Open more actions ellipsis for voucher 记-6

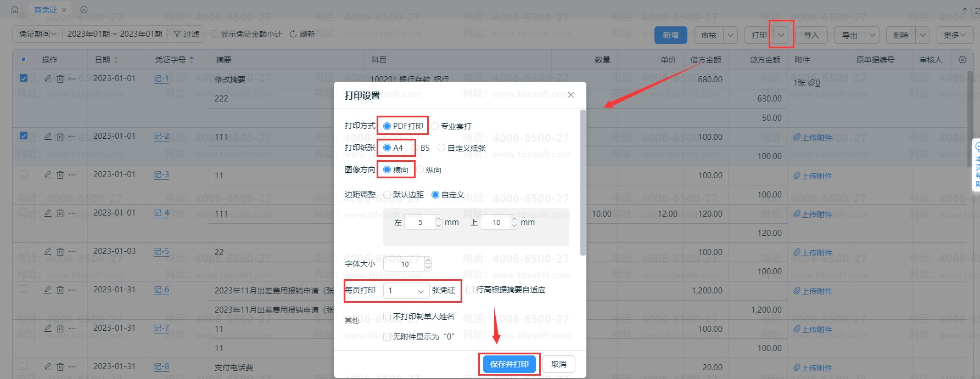[x=72, y=290]
